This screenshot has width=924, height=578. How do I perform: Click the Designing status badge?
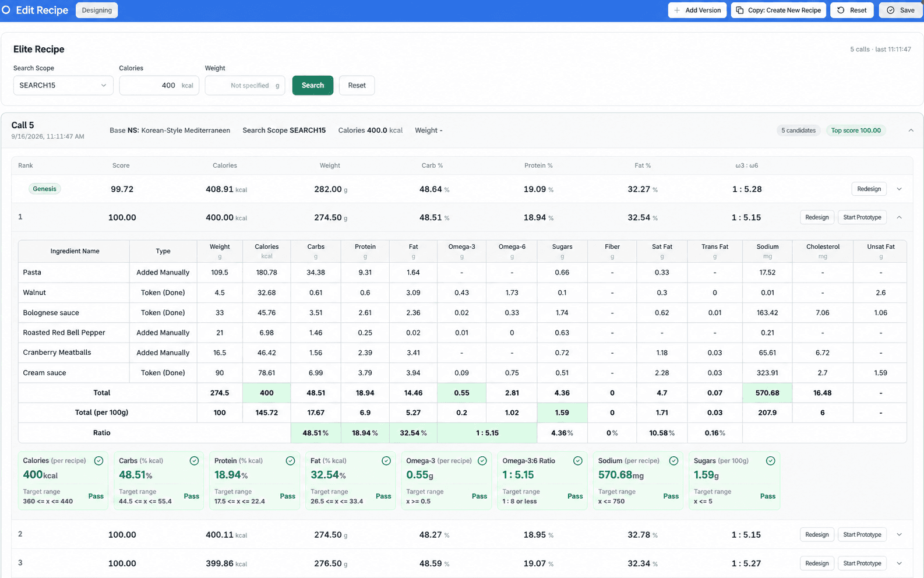[97, 10]
